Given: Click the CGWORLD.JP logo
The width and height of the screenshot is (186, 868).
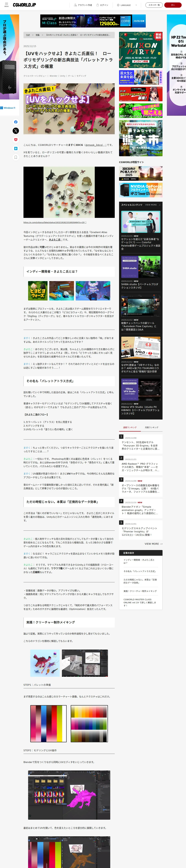Looking at the screenshot, I should (x=24, y=5).
